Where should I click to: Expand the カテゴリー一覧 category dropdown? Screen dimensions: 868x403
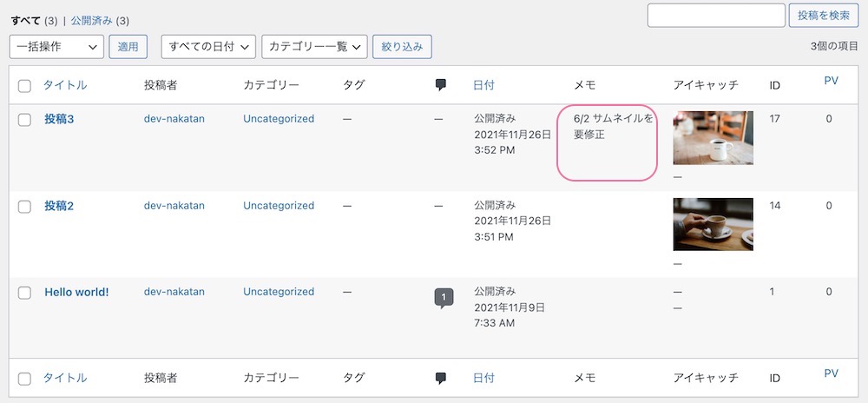click(314, 47)
